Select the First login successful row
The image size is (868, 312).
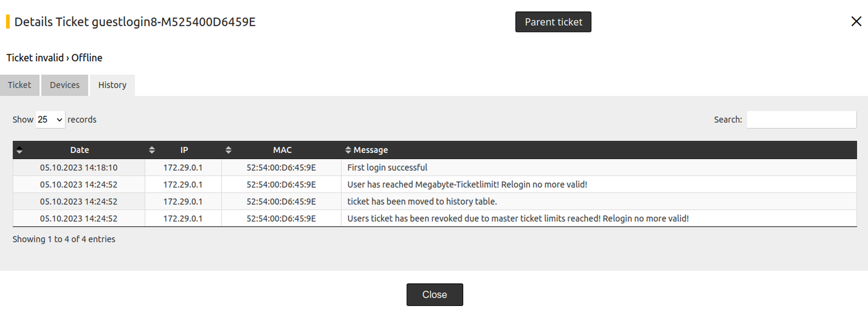(x=387, y=167)
